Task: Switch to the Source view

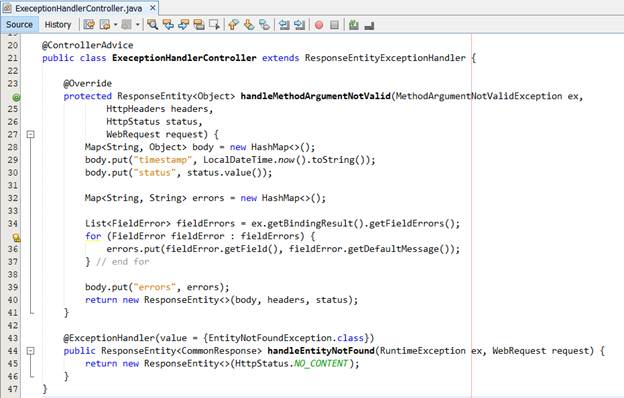Action: pos(19,25)
